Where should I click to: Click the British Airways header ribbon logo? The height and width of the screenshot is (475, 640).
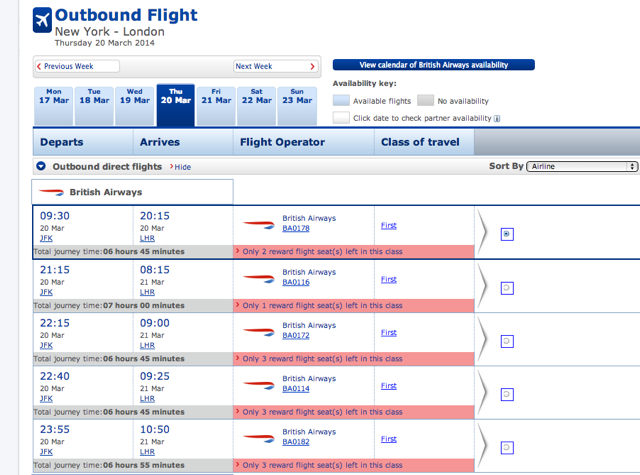(51, 192)
